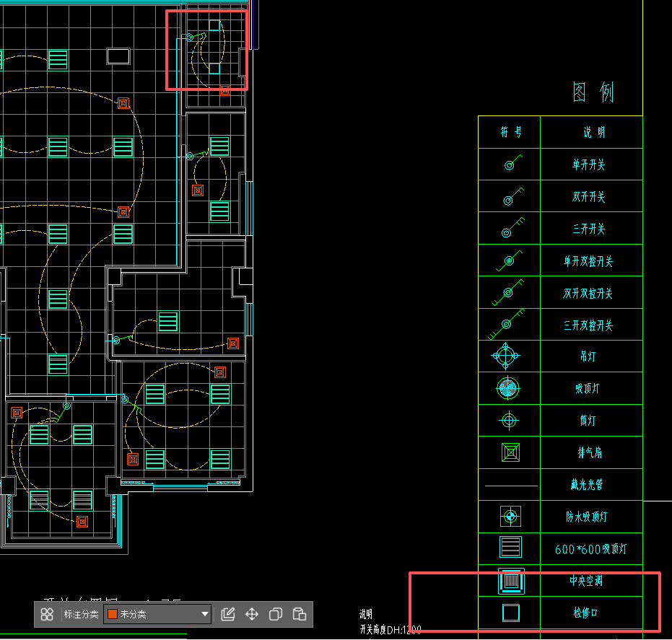672x640 pixels.
Task: Click the 排气扇 exhaust fan symbol in legend
Action: 510,452
